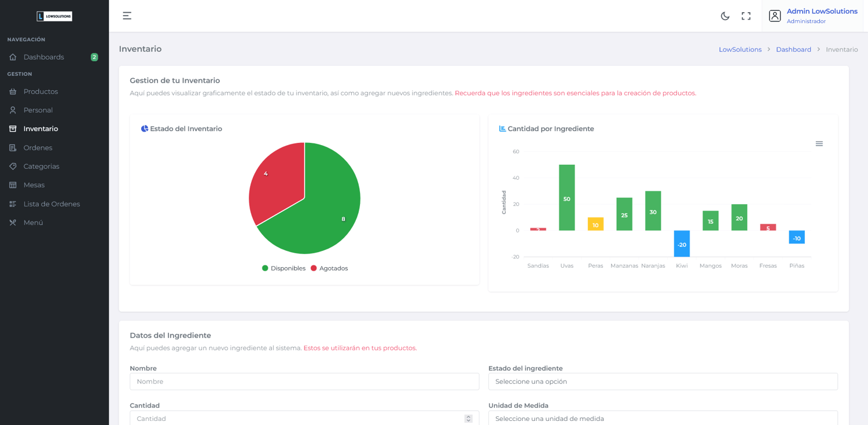Click the Lista de Ordenes icon
868x425 pixels.
click(13, 204)
